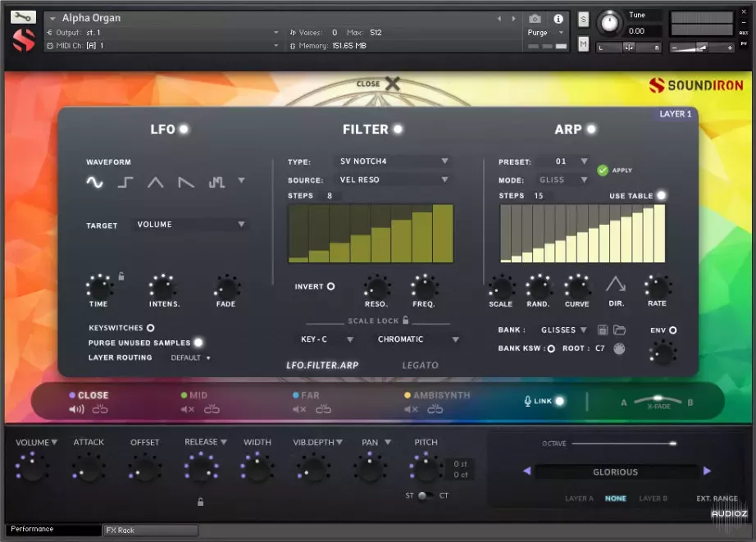Screen dimensions: 756x542
Task: Enable KEYSWITCHES option
Action: [150, 328]
